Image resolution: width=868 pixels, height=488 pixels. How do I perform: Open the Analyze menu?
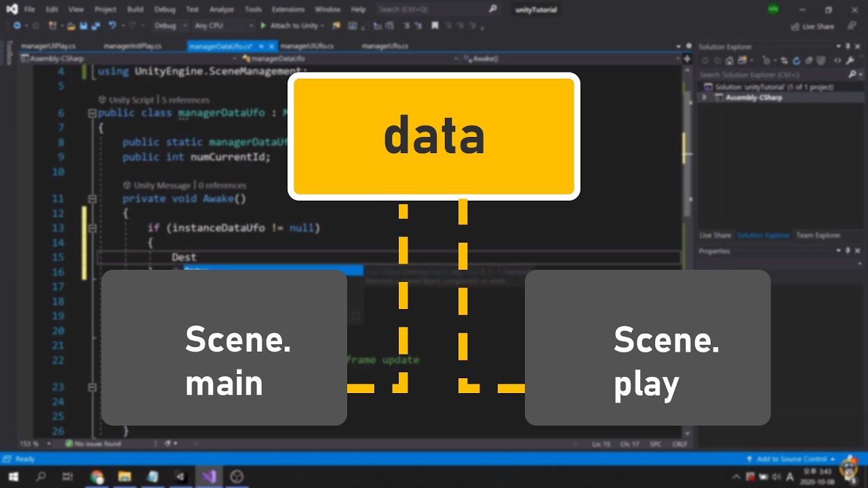click(223, 9)
